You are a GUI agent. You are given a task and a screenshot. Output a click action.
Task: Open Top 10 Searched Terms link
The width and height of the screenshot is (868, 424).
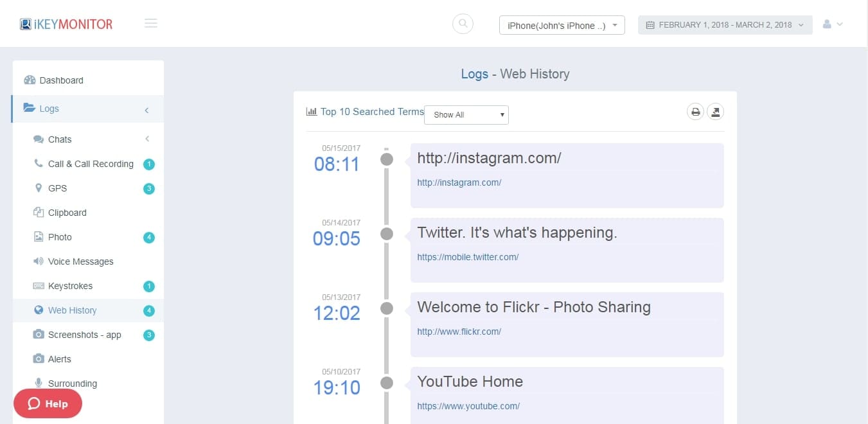[372, 112]
